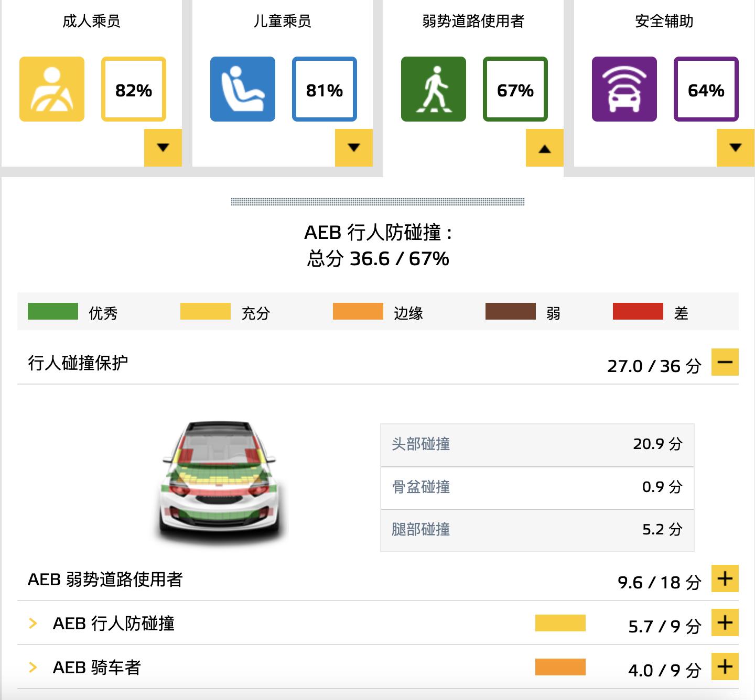Select the 弱势道路使用者 tab title
The width and height of the screenshot is (755, 700).
pos(473,21)
